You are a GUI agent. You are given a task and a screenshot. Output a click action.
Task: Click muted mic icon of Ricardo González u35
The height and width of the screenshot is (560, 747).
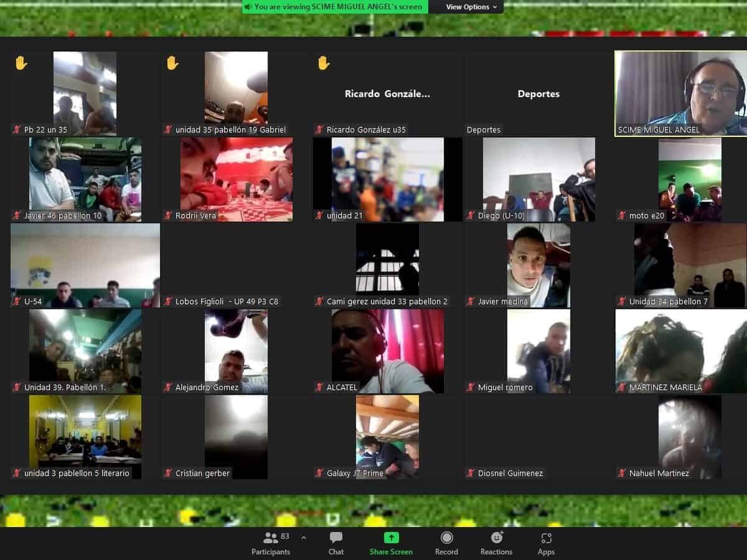click(319, 130)
